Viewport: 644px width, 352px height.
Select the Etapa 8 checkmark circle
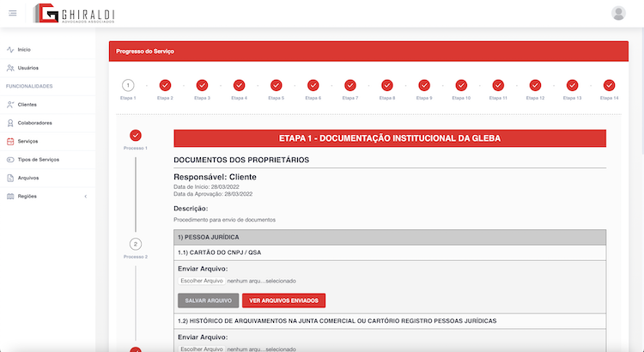pyautogui.click(x=387, y=86)
